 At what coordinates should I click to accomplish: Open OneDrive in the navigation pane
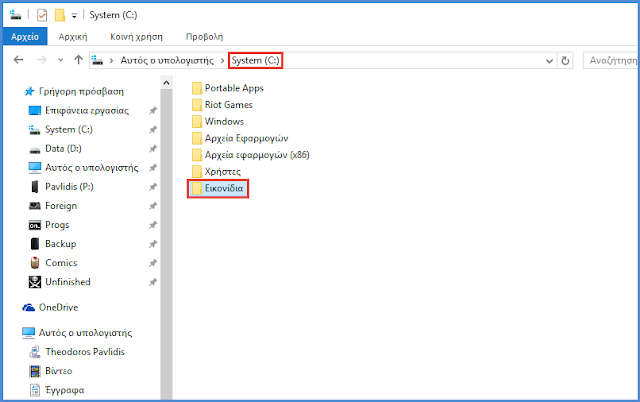pyautogui.click(x=58, y=308)
